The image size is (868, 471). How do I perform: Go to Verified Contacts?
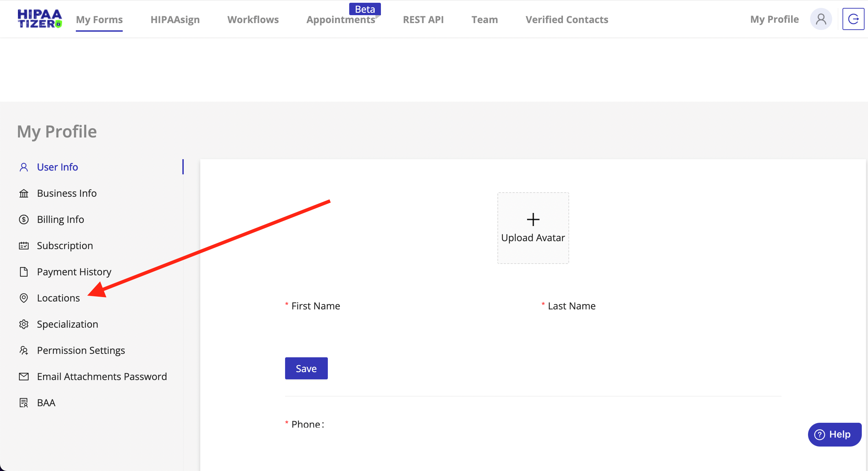tap(567, 20)
